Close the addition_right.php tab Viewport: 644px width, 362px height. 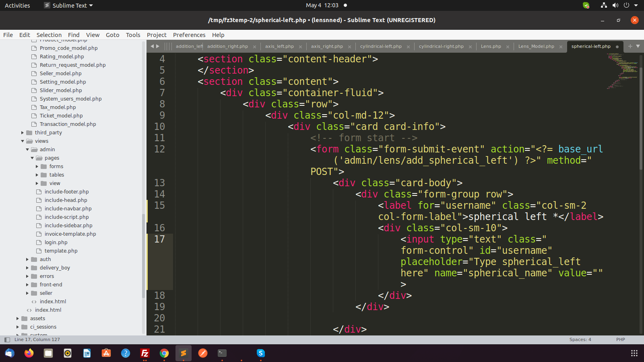(254, 47)
